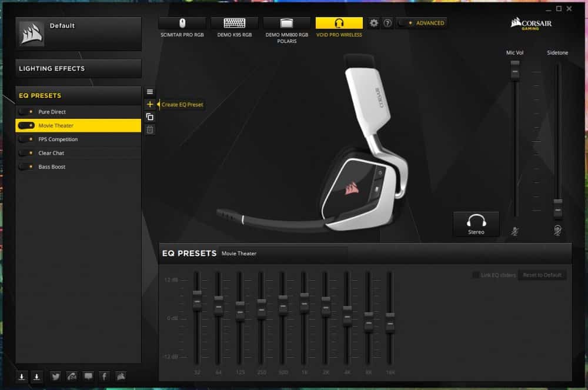
Task: Mute microphone with icon below Mic Vol
Action: [x=515, y=231]
